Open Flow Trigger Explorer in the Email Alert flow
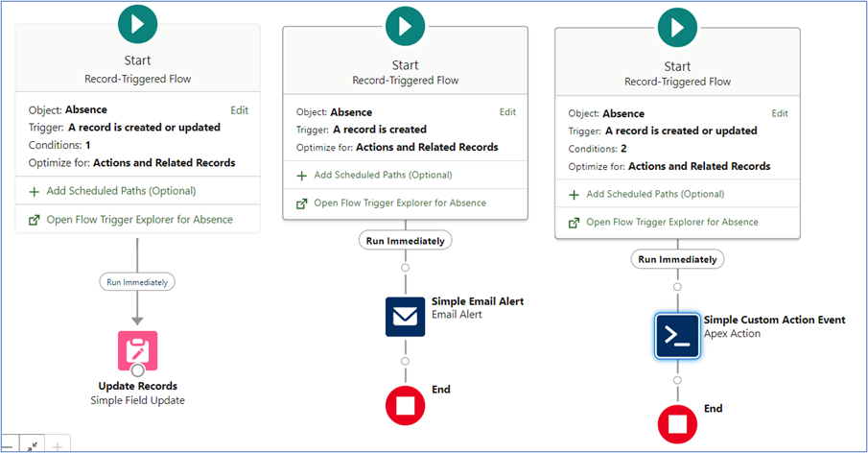Viewport: 868px width, 453px height. click(x=400, y=203)
